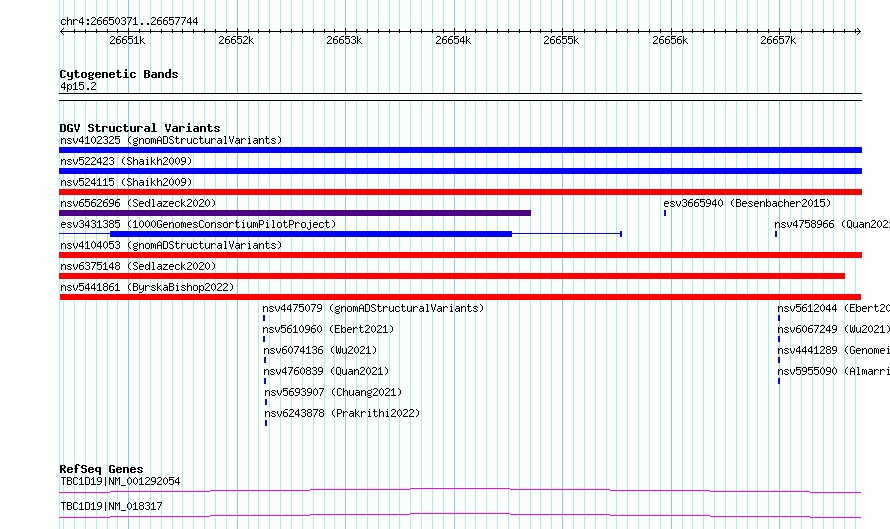Click the nsv6375148 red variant bar
Viewport: 890px width, 529px height.
click(452, 276)
